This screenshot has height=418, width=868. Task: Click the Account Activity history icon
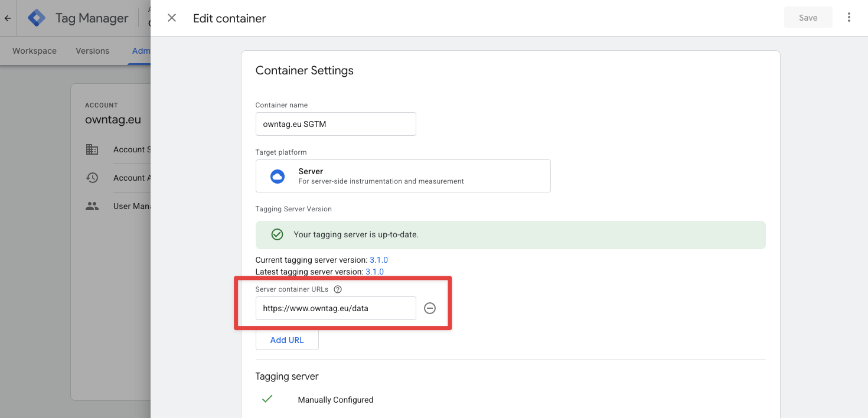92,178
